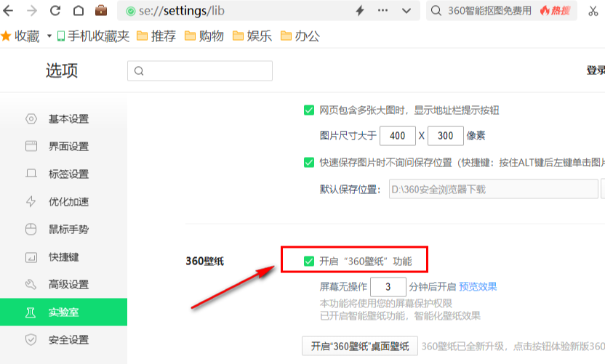Click the 界面设置 window icon
Screen dimensions: 605x364
[31, 146]
